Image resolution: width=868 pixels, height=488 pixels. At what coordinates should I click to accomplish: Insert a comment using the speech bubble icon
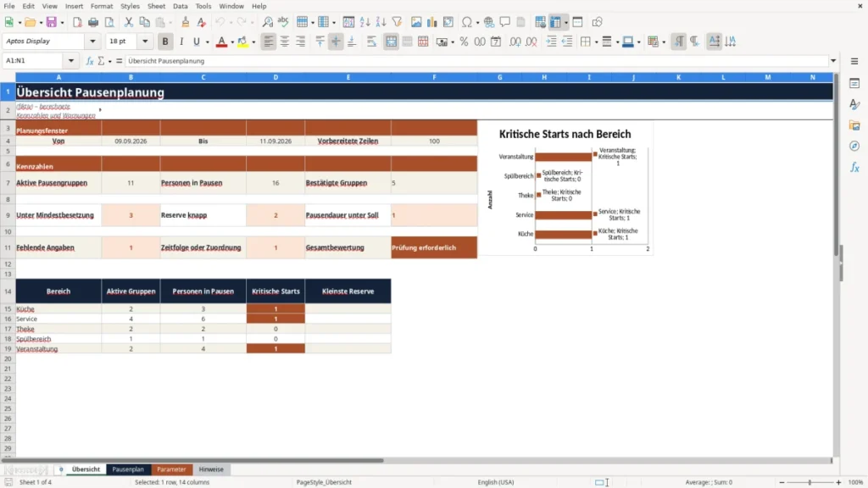coord(505,22)
